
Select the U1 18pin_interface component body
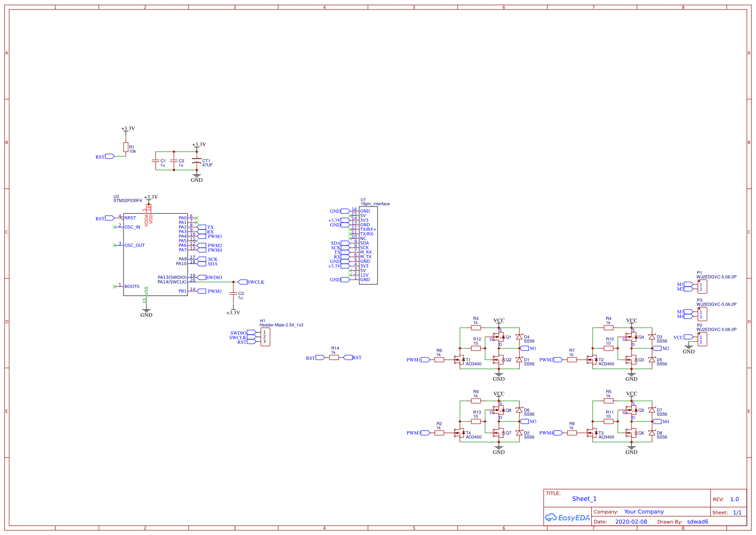(x=368, y=246)
